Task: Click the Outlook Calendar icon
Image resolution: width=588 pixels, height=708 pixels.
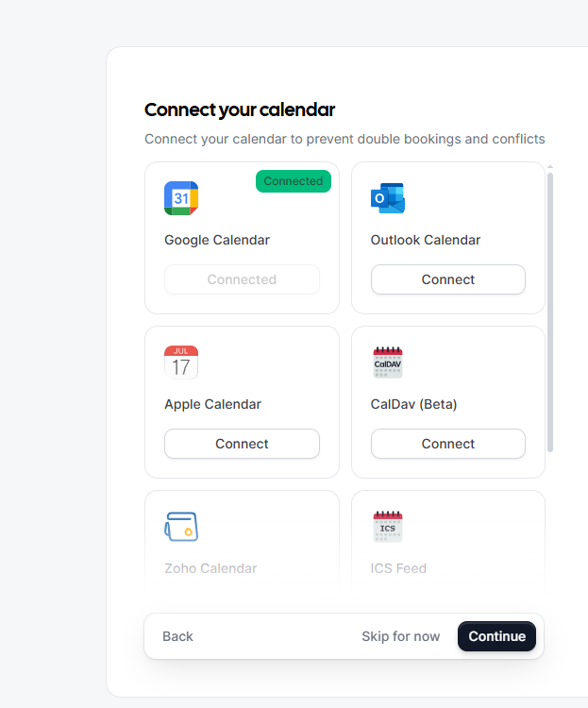Action: tap(388, 198)
